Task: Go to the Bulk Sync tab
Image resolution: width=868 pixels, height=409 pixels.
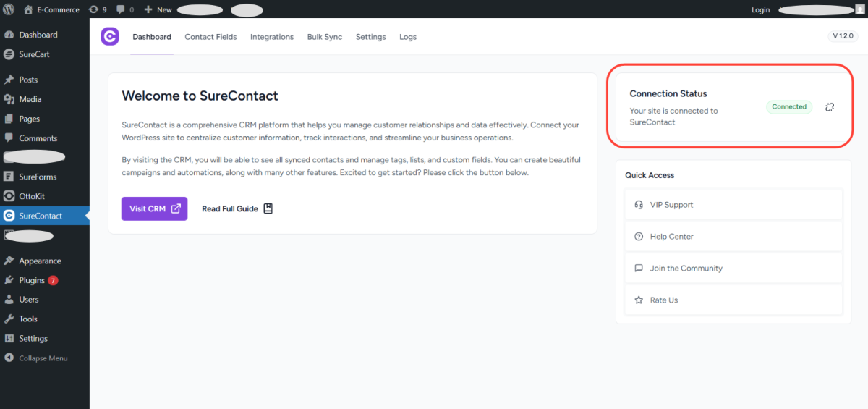Action: pos(324,37)
